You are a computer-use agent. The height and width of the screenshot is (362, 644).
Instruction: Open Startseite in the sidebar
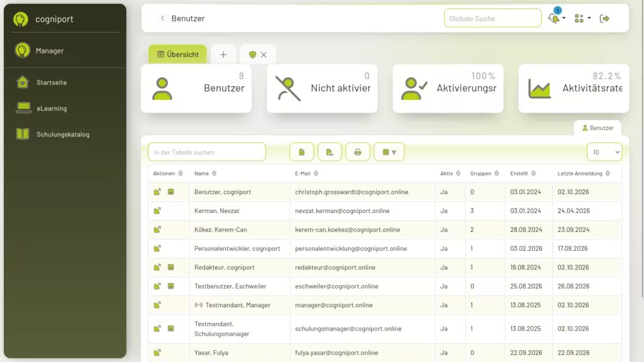click(52, 82)
